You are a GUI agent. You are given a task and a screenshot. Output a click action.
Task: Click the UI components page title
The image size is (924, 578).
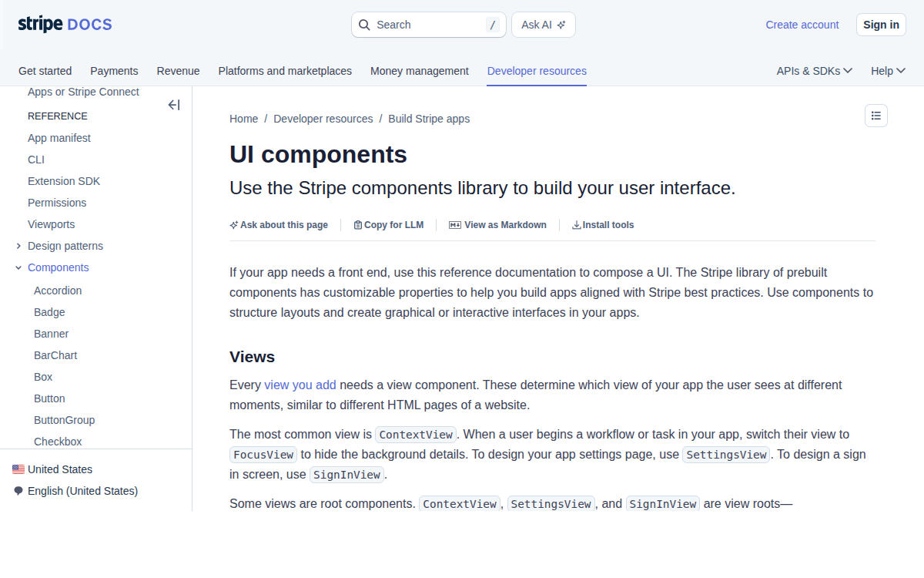[x=318, y=154]
